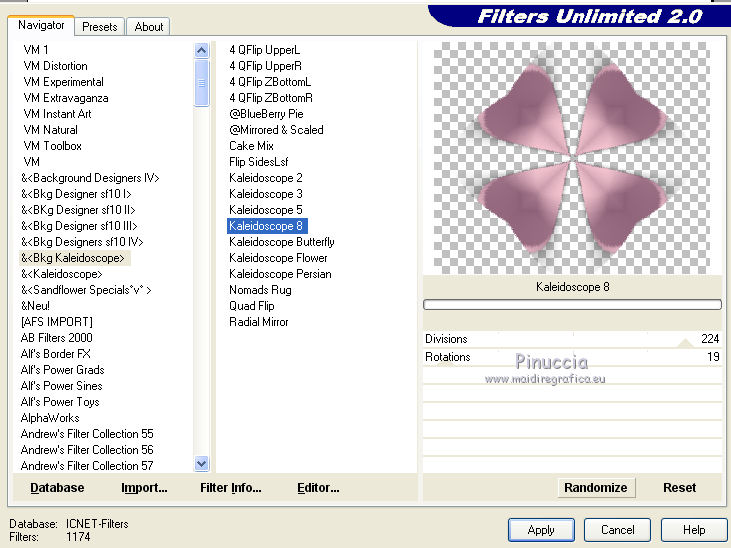Choose the Nomads Rug filter

(x=260, y=290)
